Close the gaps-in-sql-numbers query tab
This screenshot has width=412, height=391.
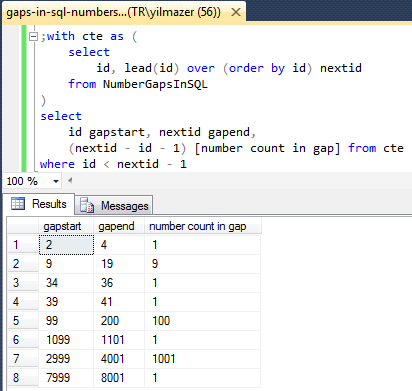click(x=236, y=12)
